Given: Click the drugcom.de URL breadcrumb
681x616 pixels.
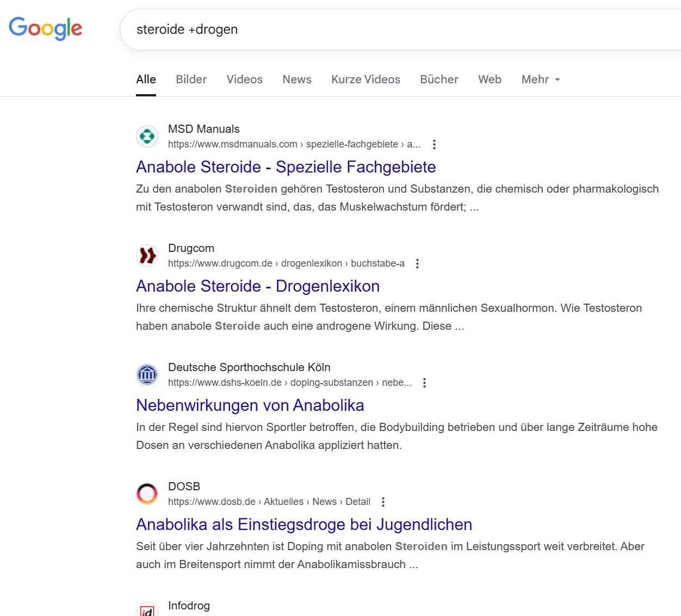Looking at the screenshot, I should pos(286,263).
